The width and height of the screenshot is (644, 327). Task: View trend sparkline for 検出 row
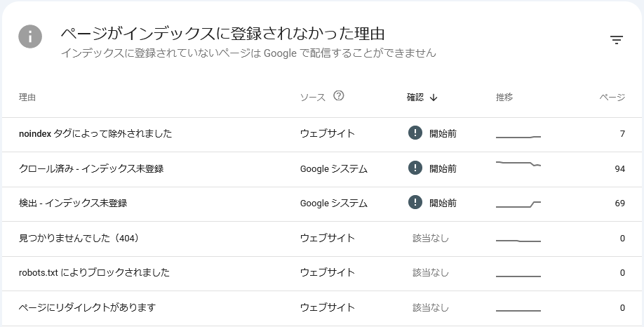point(518,204)
